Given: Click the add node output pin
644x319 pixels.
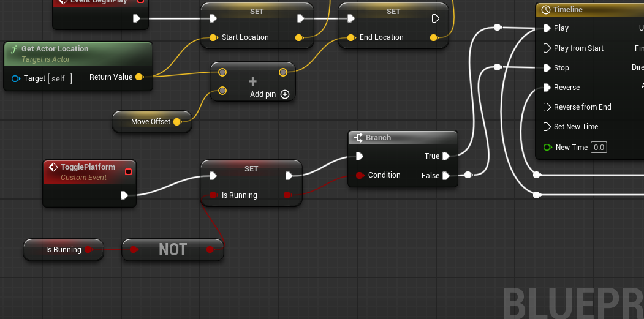Looking at the screenshot, I should (x=283, y=73).
